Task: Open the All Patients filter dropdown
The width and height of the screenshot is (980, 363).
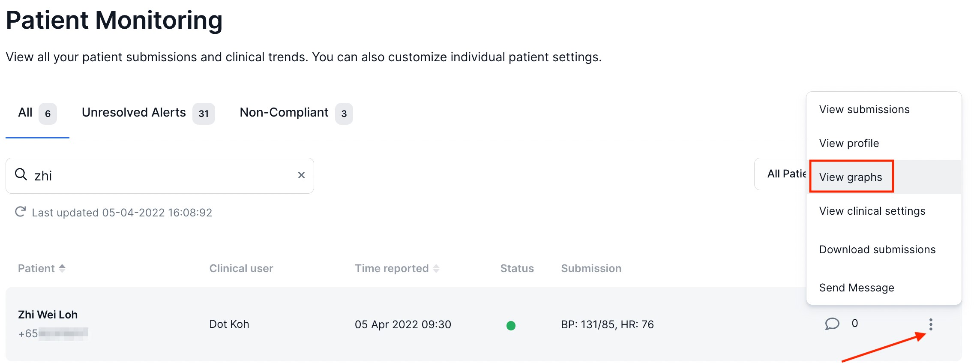Action: [x=781, y=174]
